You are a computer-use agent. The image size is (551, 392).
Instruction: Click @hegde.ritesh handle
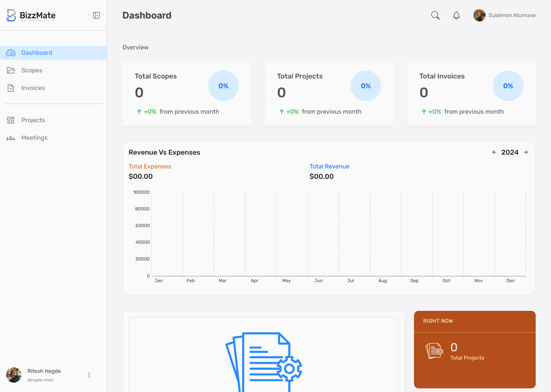click(x=41, y=380)
